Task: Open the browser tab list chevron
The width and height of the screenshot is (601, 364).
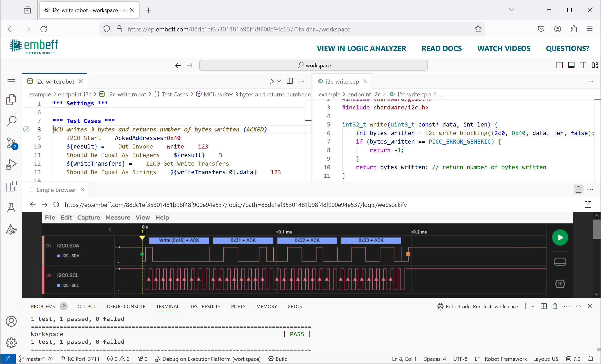Action: tap(512, 10)
